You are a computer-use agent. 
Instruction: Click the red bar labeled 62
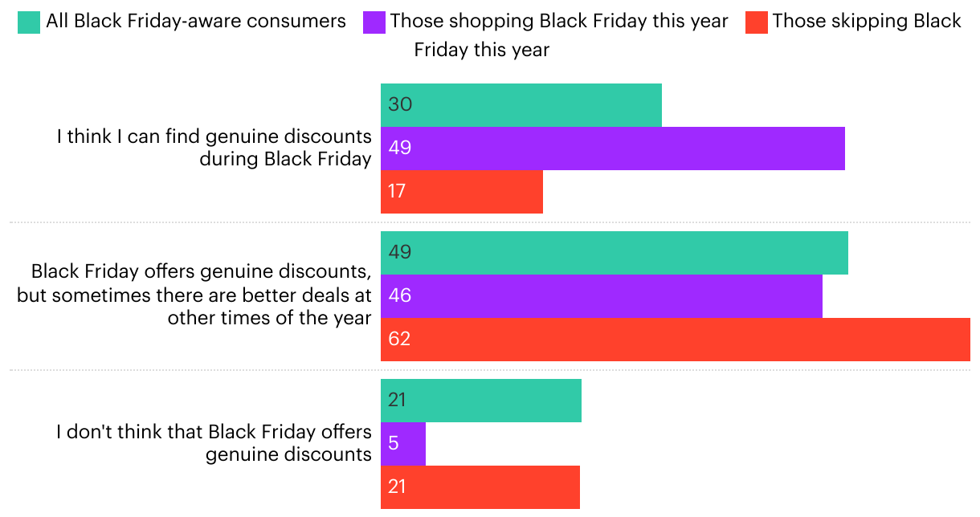pos(676,340)
